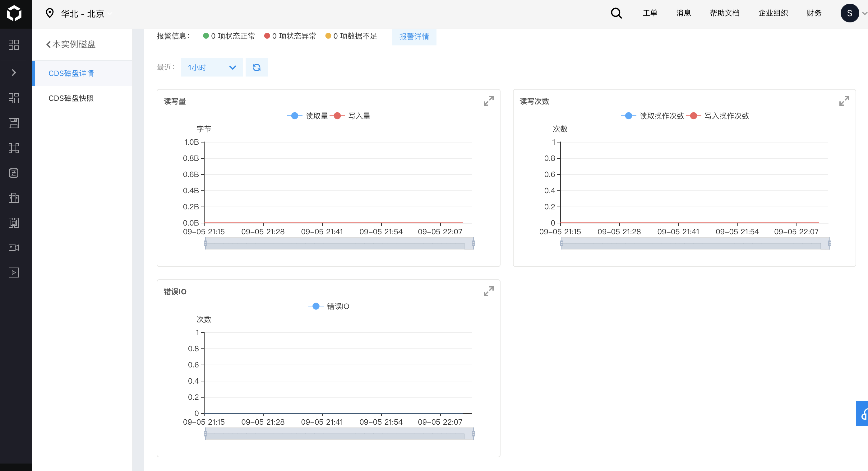Expand the account dropdown arrow beside avatar
This screenshot has width=868, height=471.
[x=864, y=13]
